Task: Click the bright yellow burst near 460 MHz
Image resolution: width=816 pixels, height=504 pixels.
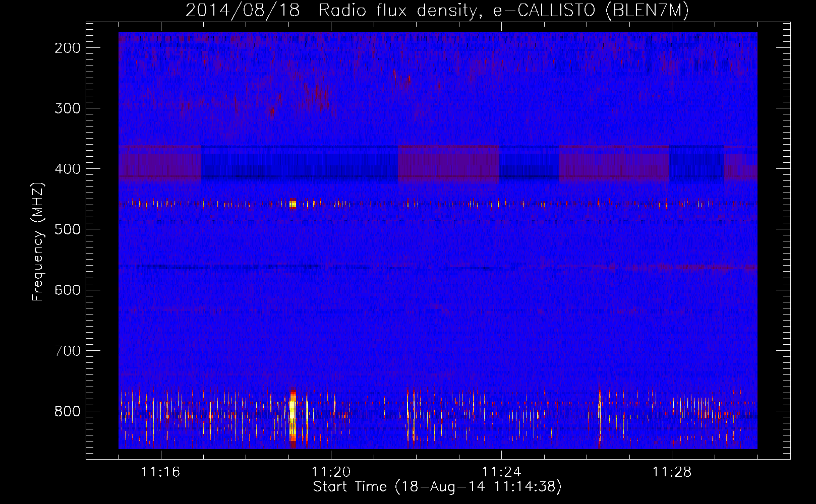Action: point(293,204)
